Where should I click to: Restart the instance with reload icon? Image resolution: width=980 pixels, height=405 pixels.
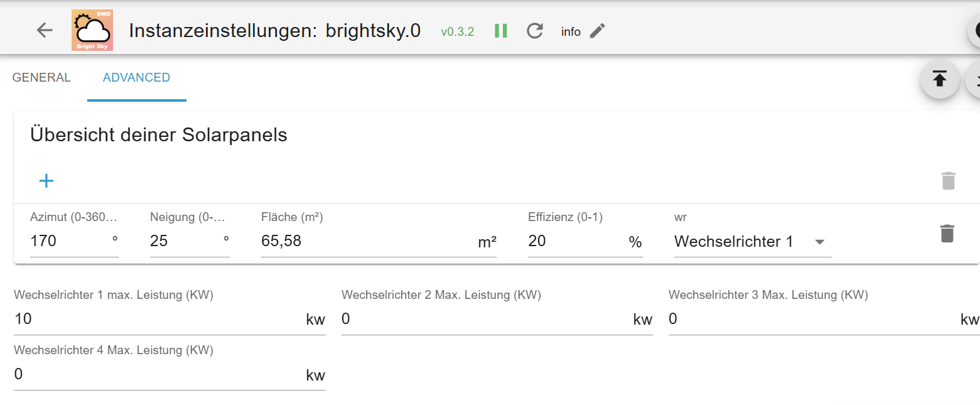[x=534, y=31]
